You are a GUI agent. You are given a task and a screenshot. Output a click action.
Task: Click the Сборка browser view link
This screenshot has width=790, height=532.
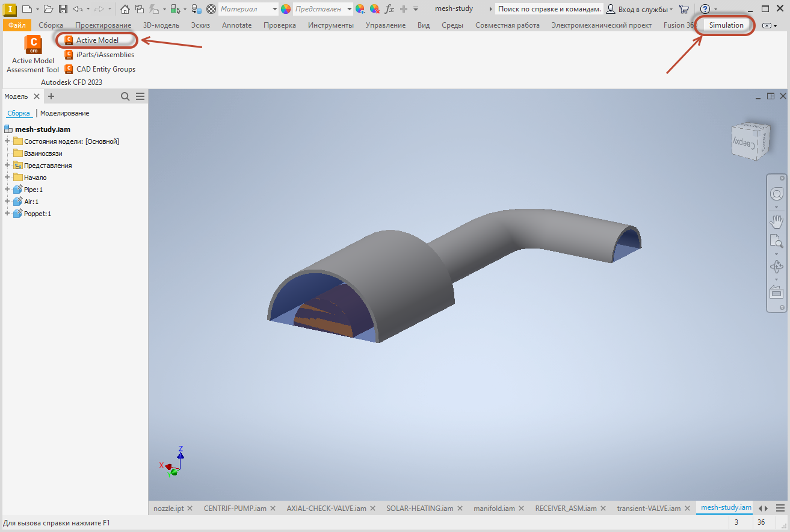19,113
